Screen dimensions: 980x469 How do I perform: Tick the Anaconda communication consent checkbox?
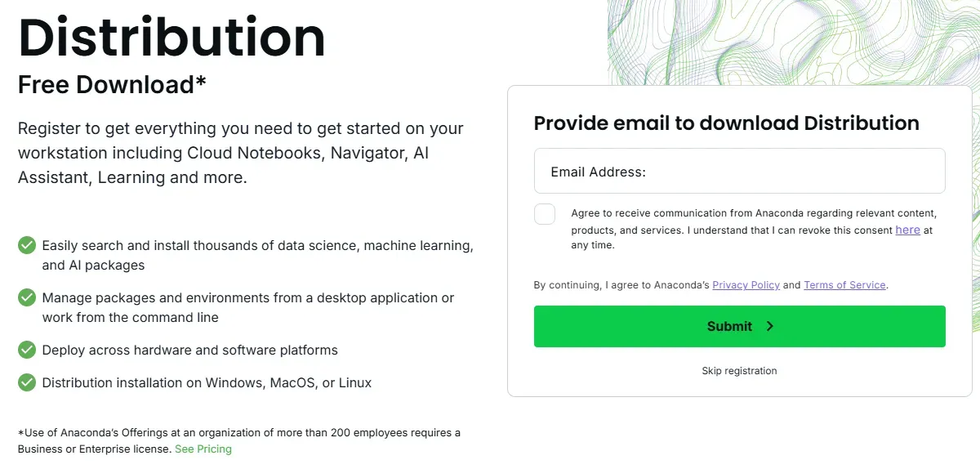(x=545, y=214)
